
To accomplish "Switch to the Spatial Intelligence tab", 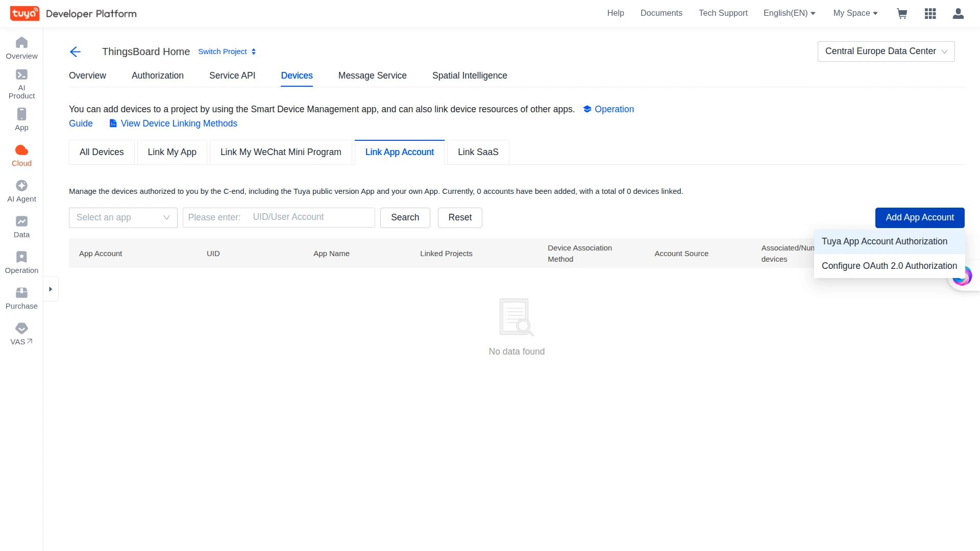I will (470, 76).
